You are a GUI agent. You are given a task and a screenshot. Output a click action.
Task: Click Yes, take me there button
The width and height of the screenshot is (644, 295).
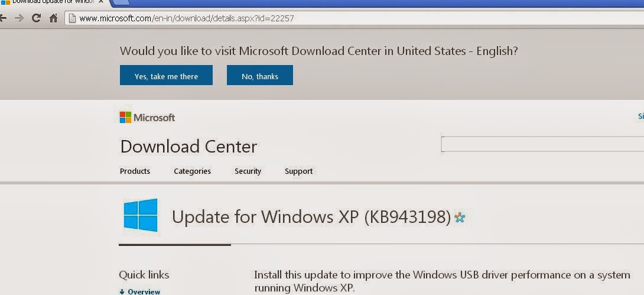click(x=166, y=75)
